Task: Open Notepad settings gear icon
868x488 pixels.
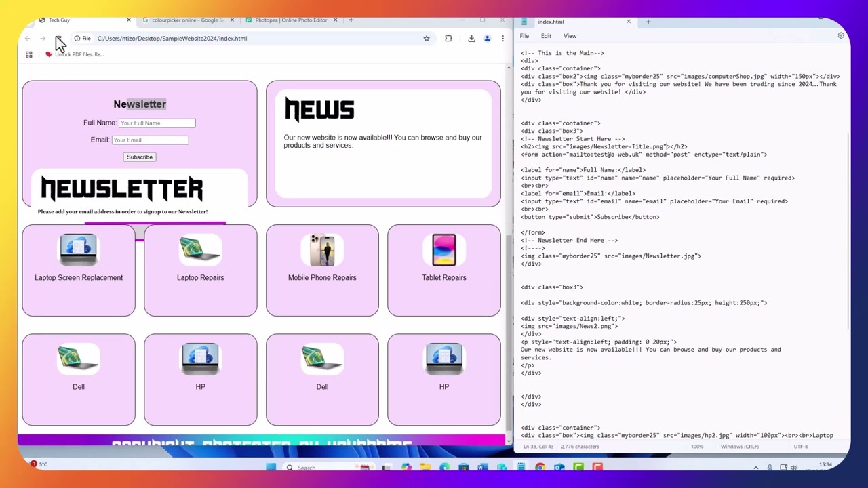Action: pos(841,36)
